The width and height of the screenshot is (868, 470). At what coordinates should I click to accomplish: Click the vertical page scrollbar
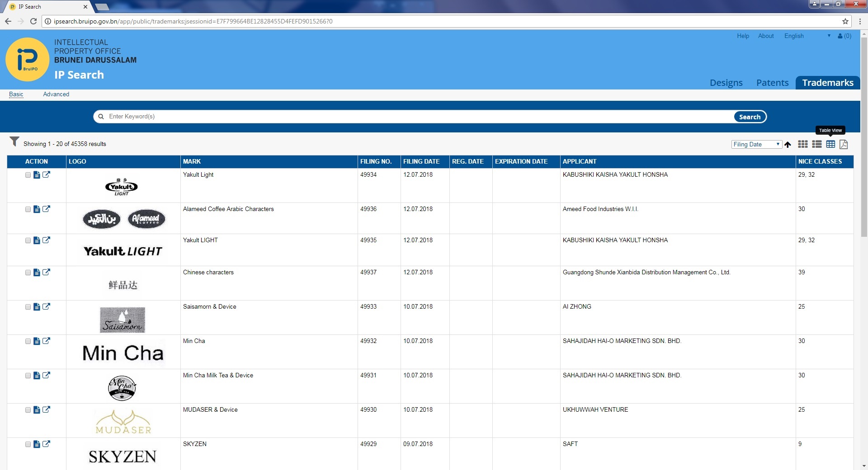pyautogui.click(x=864, y=137)
